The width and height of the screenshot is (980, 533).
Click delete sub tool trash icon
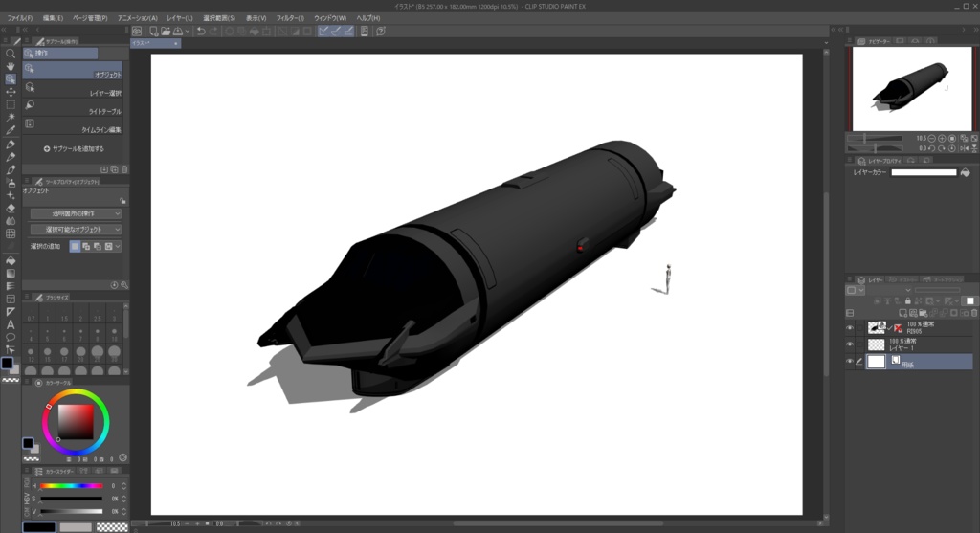124,169
